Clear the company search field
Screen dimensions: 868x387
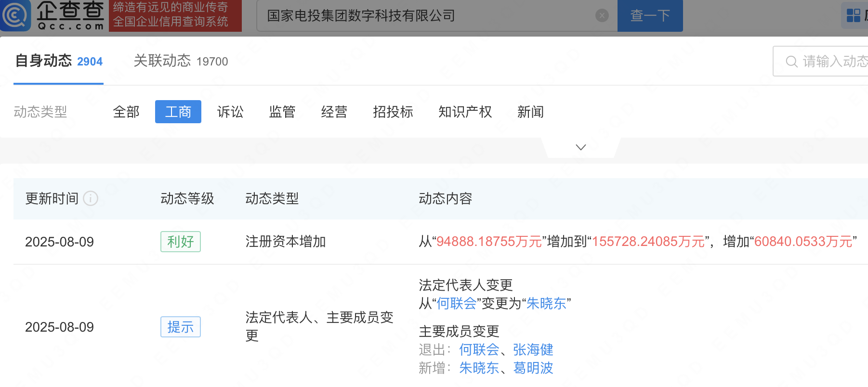point(602,16)
